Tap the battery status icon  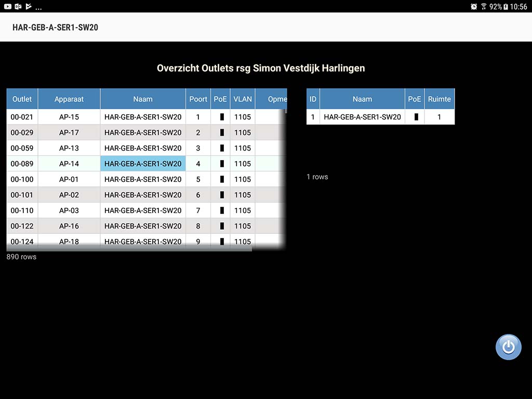(x=506, y=6)
